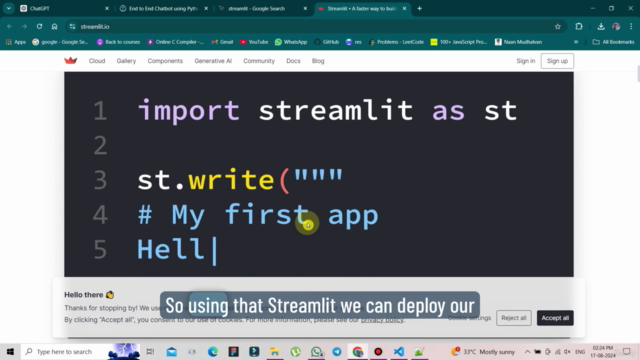View site information icon in address bar
The image size is (640, 360).
coord(72,27)
